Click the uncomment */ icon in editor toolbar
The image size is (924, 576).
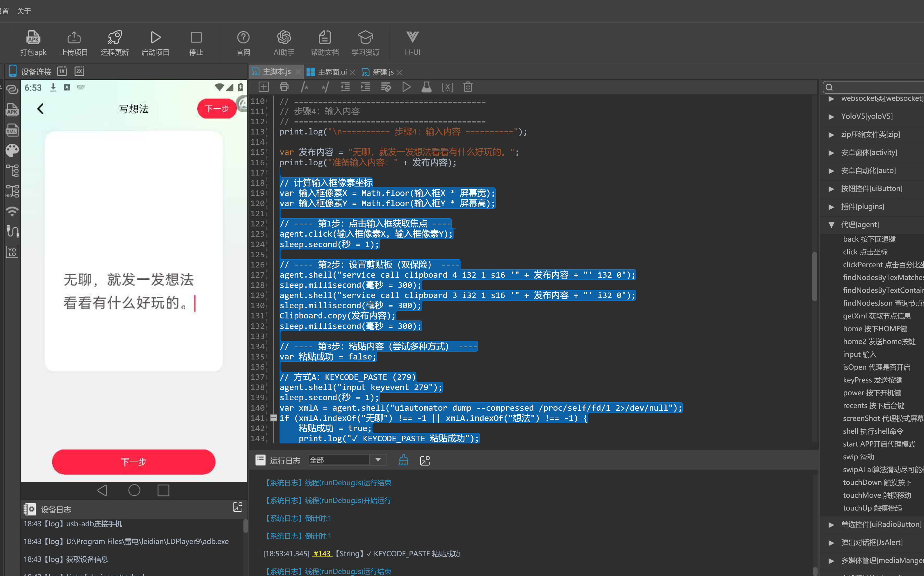coord(325,87)
